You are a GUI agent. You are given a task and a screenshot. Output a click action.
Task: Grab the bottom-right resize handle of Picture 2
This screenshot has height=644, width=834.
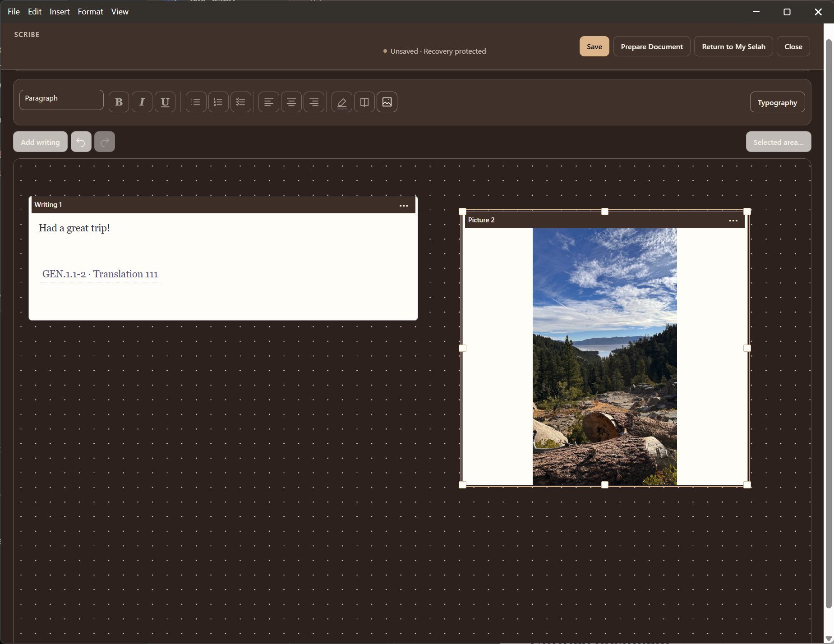click(747, 485)
